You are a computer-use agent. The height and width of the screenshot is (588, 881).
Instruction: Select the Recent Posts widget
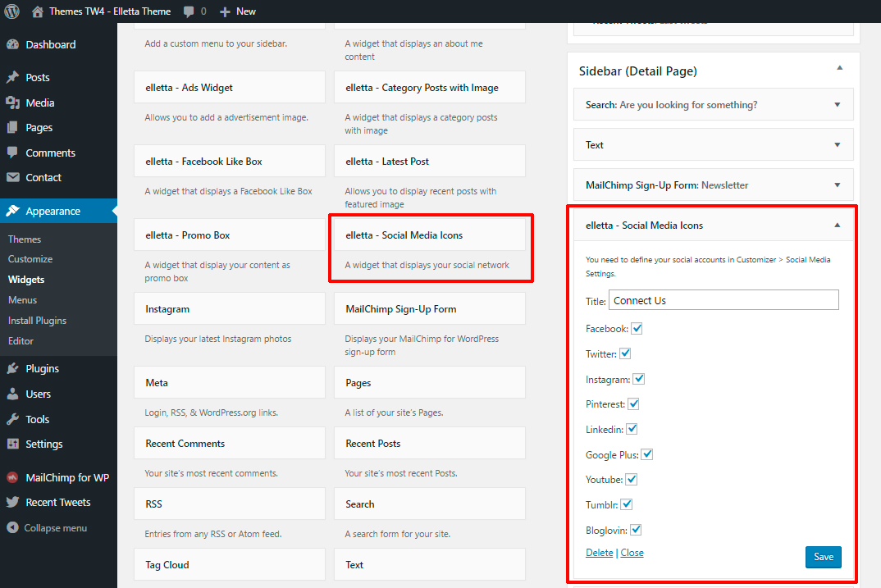coord(430,443)
